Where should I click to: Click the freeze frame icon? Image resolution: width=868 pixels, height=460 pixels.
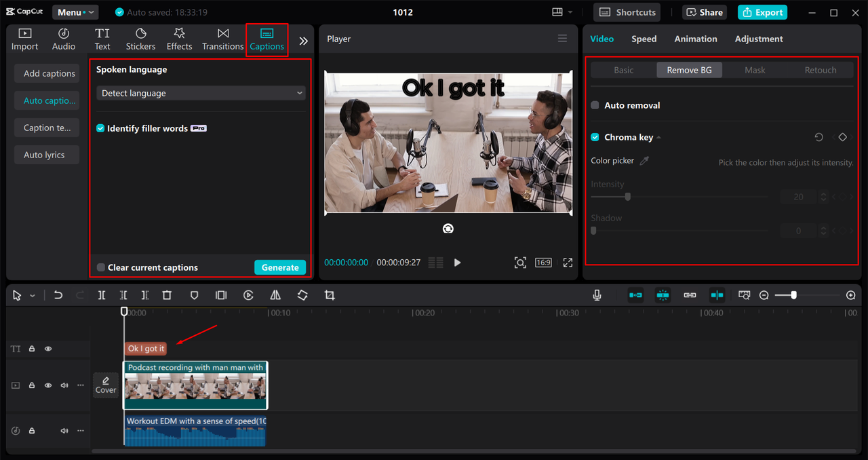point(221,295)
